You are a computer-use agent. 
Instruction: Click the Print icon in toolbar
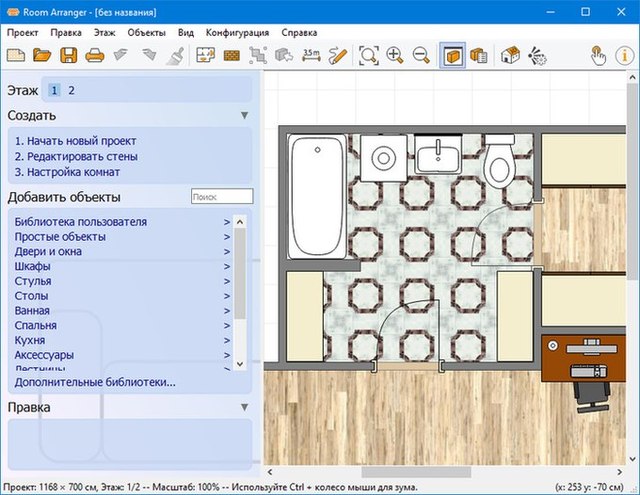[94, 55]
